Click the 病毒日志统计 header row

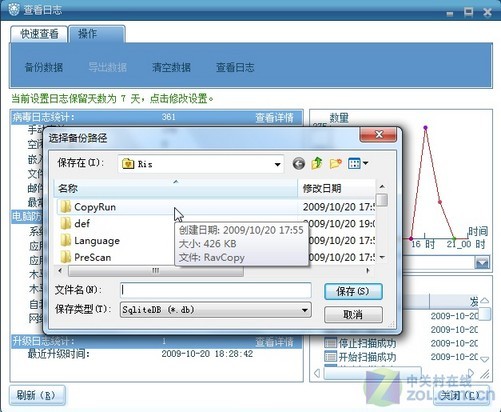click(x=157, y=117)
